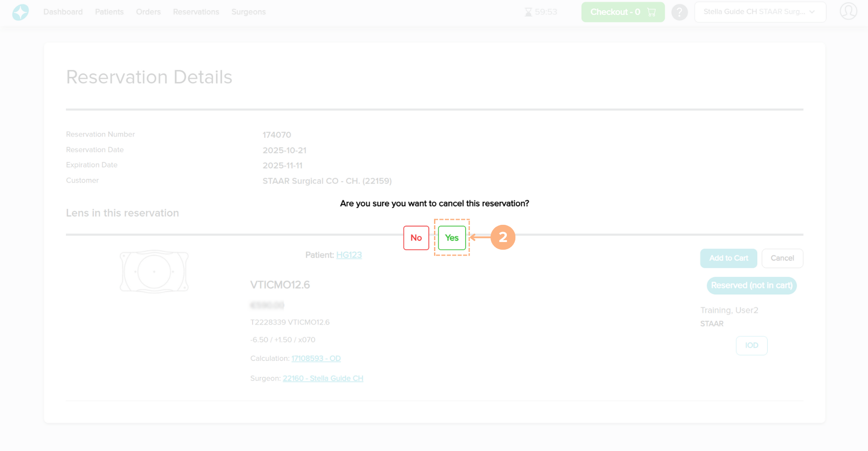Click the shopping cart icon in Checkout

651,12
